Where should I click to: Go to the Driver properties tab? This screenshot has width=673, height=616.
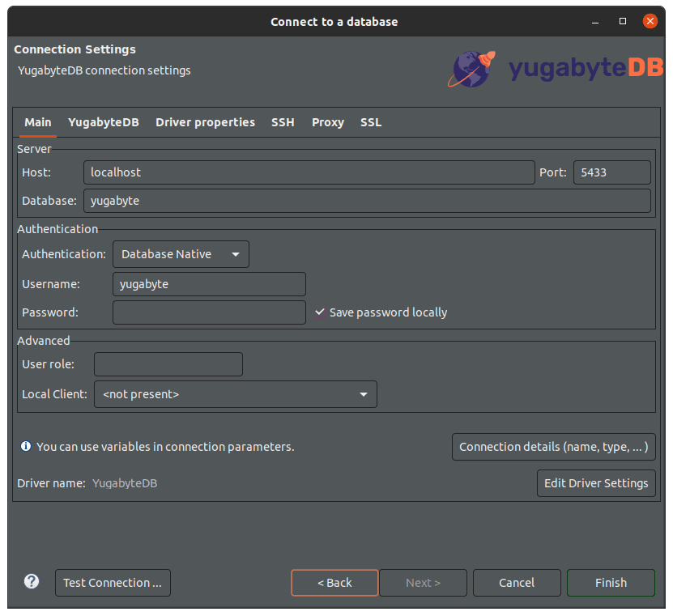pyautogui.click(x=205, y=122)
